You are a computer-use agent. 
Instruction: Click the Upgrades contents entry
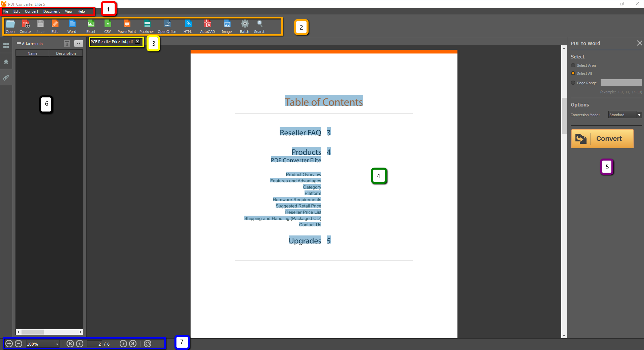305,240
